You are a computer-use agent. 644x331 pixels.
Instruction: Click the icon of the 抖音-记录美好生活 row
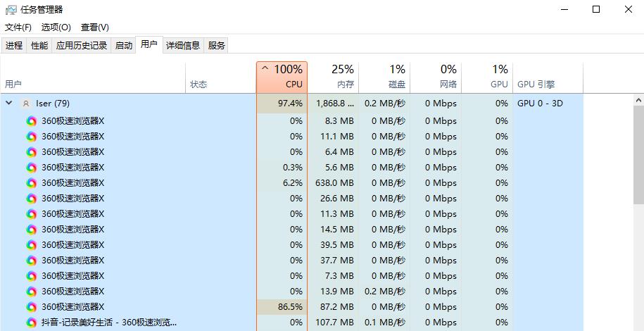pyautogui.click(x=31, y=323)
